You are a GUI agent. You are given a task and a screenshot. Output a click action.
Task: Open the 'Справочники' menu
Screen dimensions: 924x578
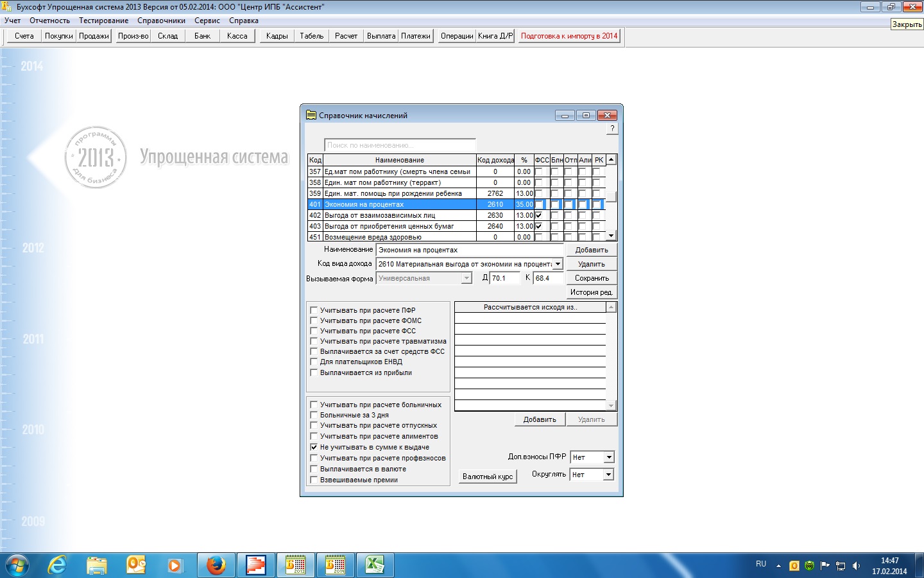(x=161, y=21)
